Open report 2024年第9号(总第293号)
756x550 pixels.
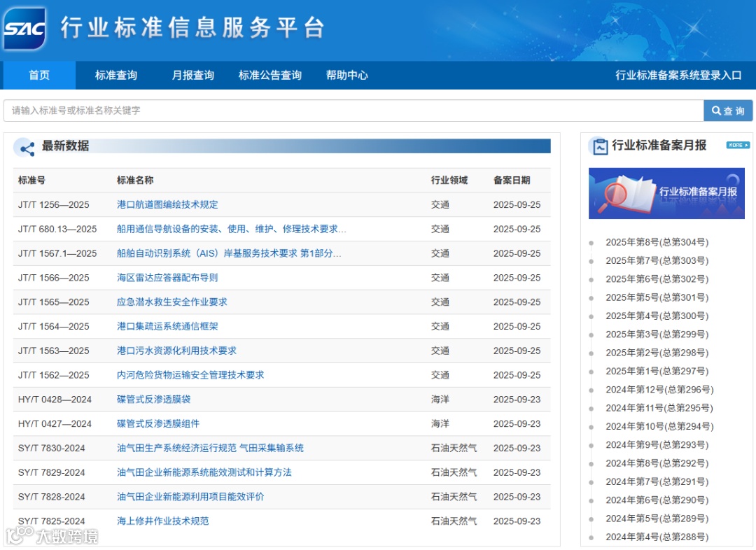click(657, 445)
